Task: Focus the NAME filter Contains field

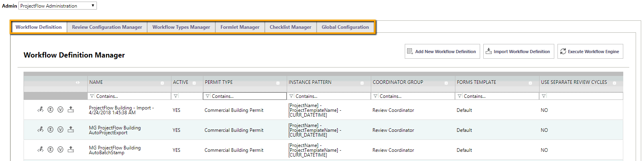Action: 133,96
